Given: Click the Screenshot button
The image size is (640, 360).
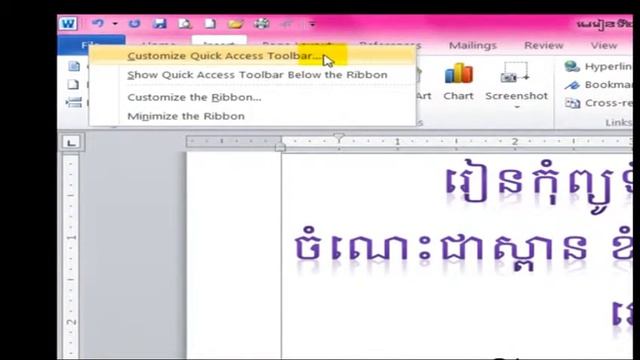Looking at the screenshot, I should [516, 82].
